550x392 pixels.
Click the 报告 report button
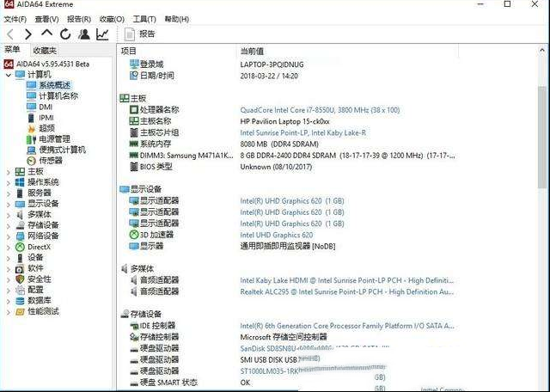coord(140,34)
